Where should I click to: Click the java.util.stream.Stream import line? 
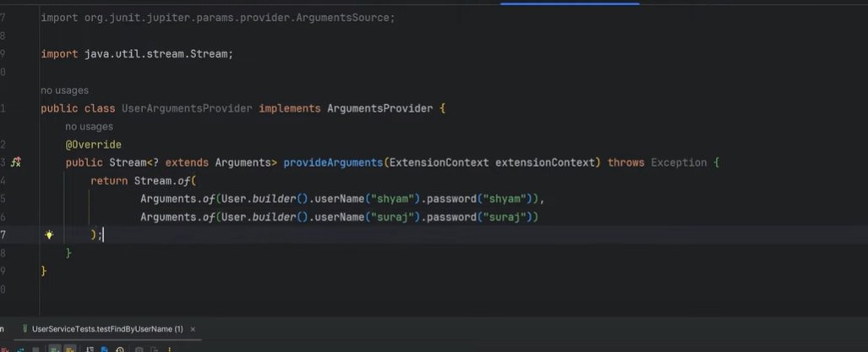(137, 54)
